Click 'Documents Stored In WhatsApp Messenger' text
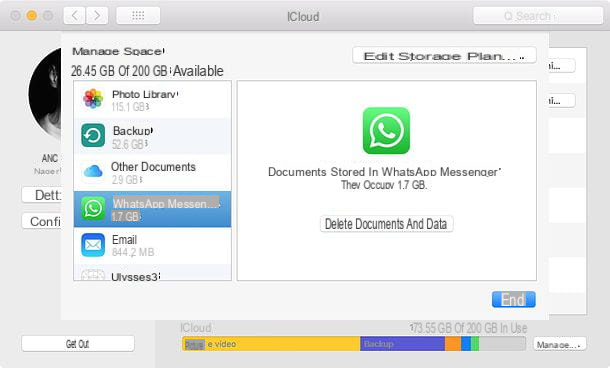Viewport: 610px width, 368px height. [384, 172]
